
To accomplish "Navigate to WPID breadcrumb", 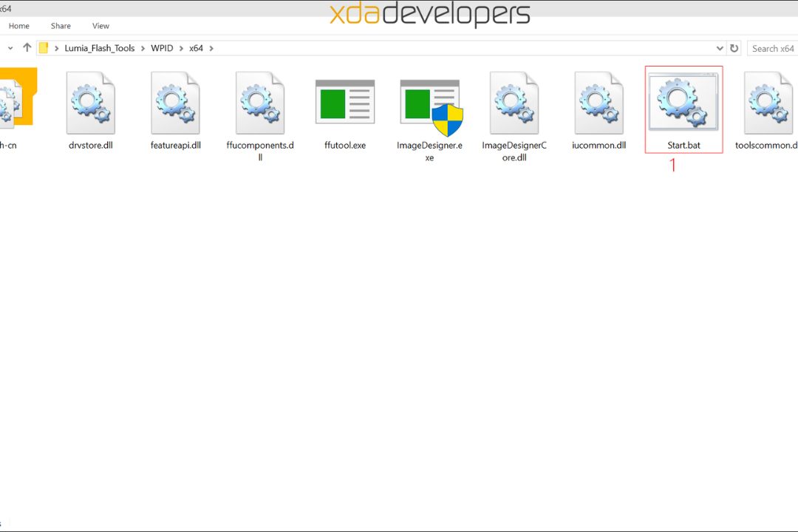I will pyautogui.click(x=162, y=48).
